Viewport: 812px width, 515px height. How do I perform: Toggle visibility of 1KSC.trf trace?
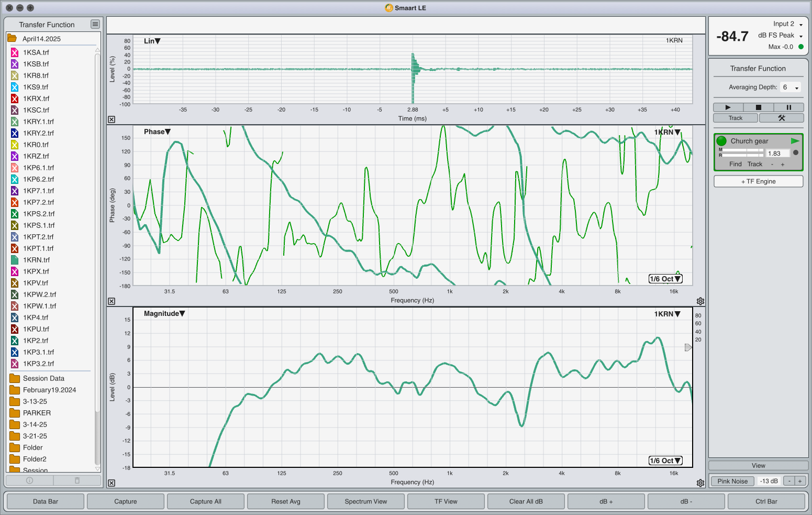click(x=15, y=110)
